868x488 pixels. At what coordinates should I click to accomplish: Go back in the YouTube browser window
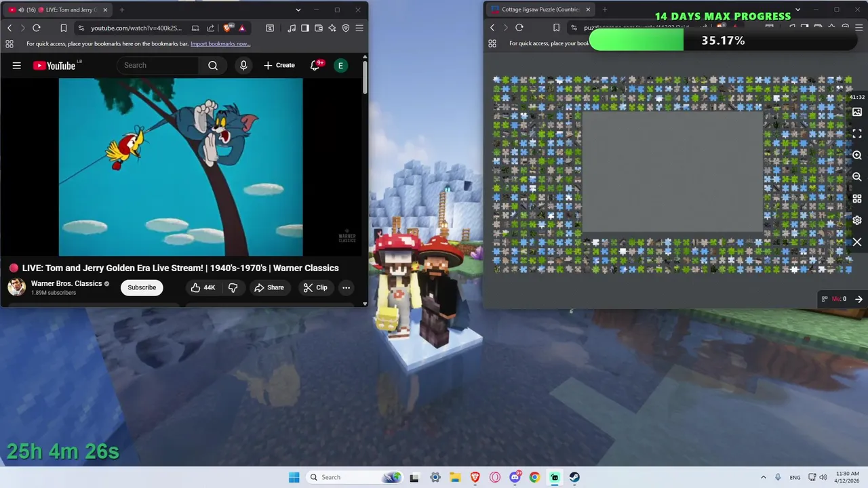coord(9,28)
